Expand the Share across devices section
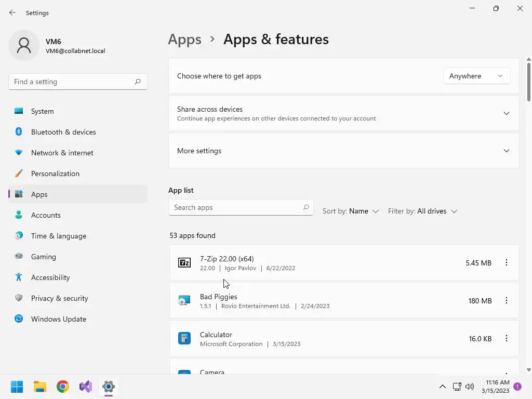Viewport: 532px width, 399px height. pos(506,113)
